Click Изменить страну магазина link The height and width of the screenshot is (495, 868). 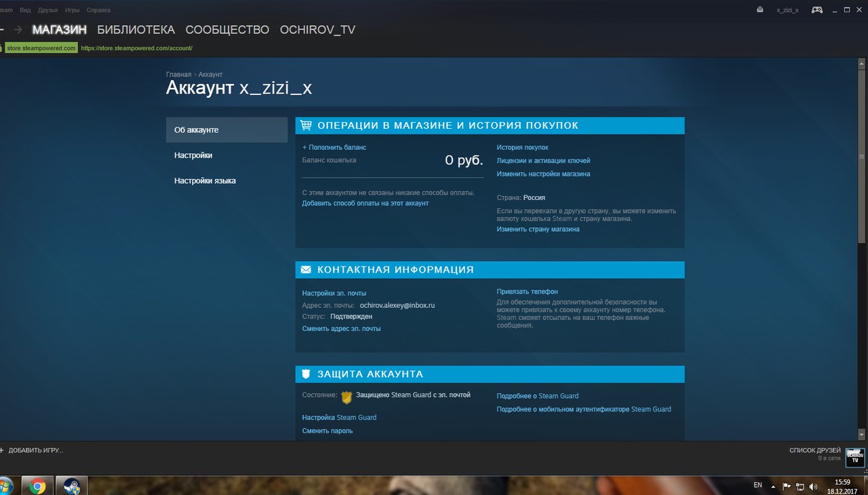point(538,229)
